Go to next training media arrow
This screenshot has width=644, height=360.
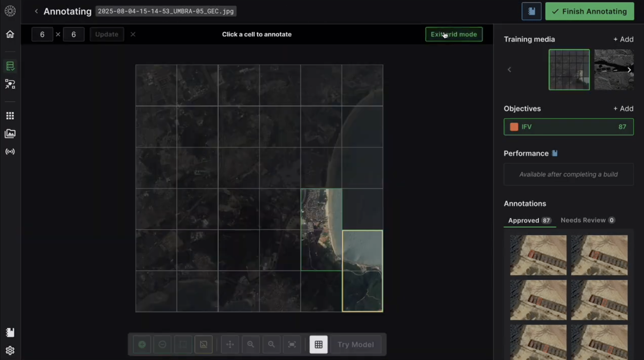point(629,70)
